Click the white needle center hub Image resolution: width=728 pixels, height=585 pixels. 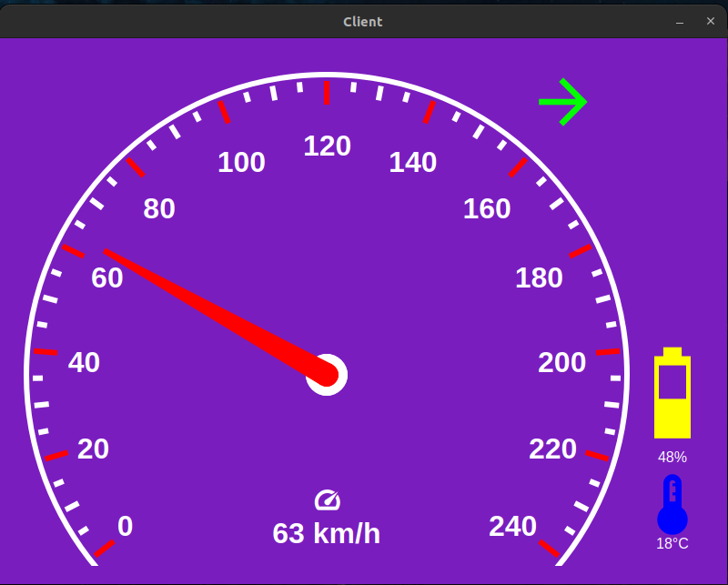pyautogui.click(x=327, y=374)
